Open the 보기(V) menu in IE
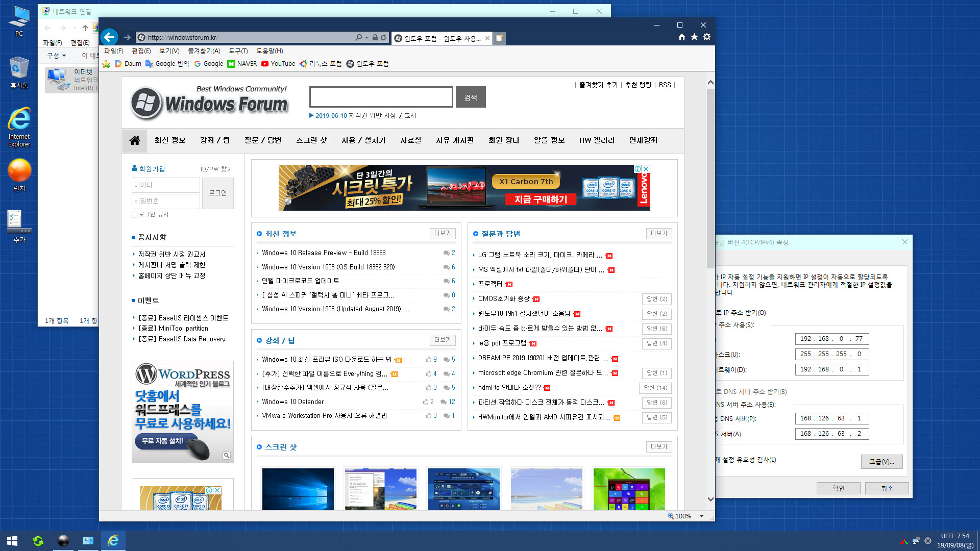This screenshot has width=980, height=551. click(x=169, y=51)
